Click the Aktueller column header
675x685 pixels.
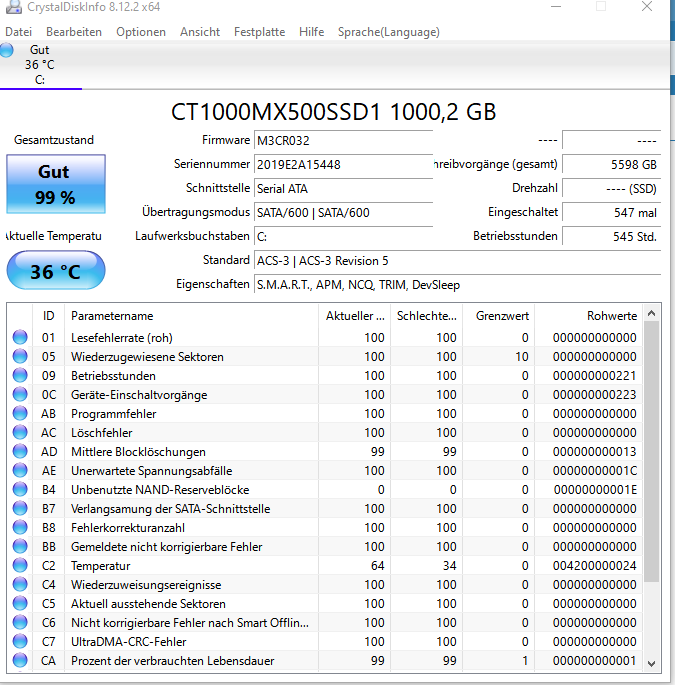pos(355,316)
